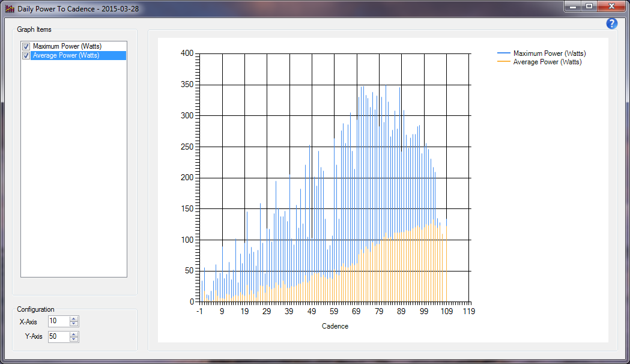630x364 pixels.
Task: Increase Y-Axis value with up arrow
Action: click(74, 333)
